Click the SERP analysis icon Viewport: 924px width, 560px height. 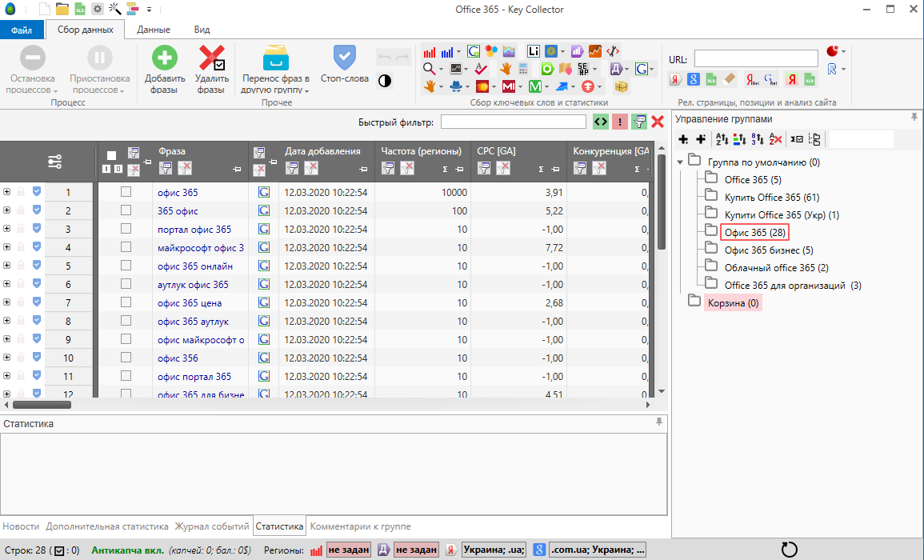pyautogui.click(x=583, y=69)
